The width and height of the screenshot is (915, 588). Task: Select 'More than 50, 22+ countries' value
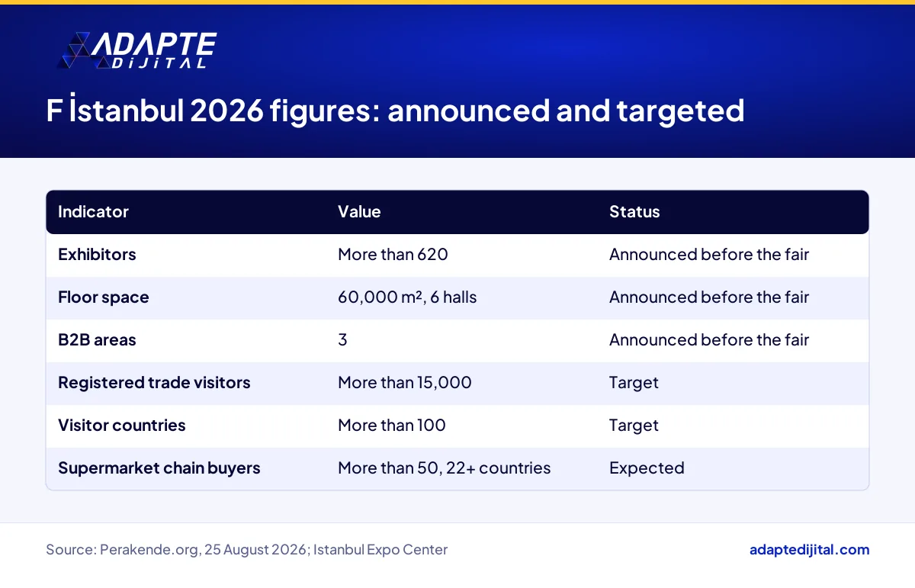coord(445,468)
